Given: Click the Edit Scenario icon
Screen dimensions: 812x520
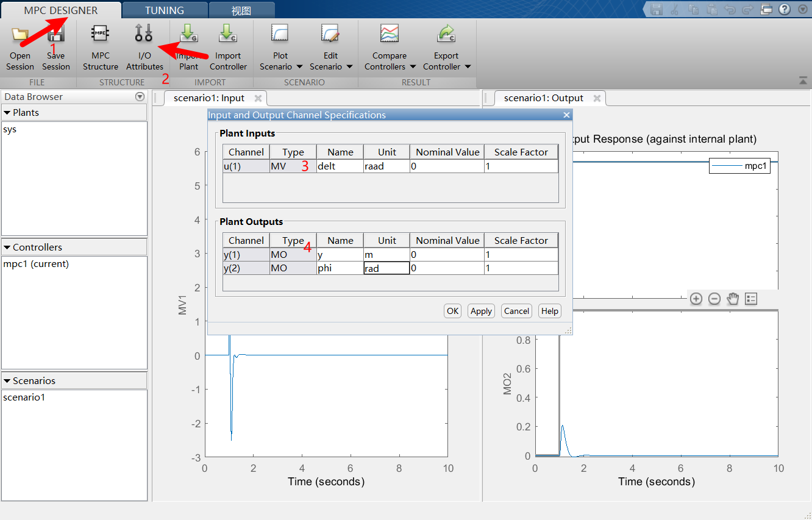Looking at the screenshot, I should click(330, 34).
